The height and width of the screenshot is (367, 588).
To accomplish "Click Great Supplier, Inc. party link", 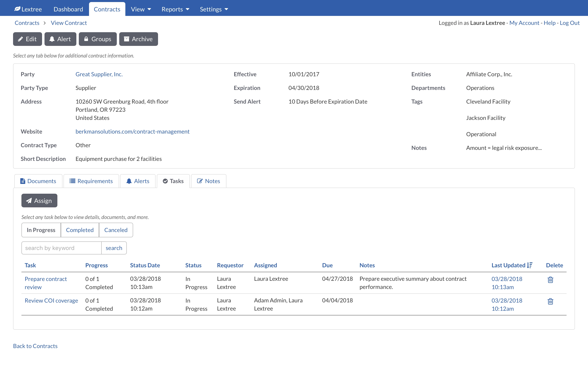I will pyautogui.click(x=99, y=74).
